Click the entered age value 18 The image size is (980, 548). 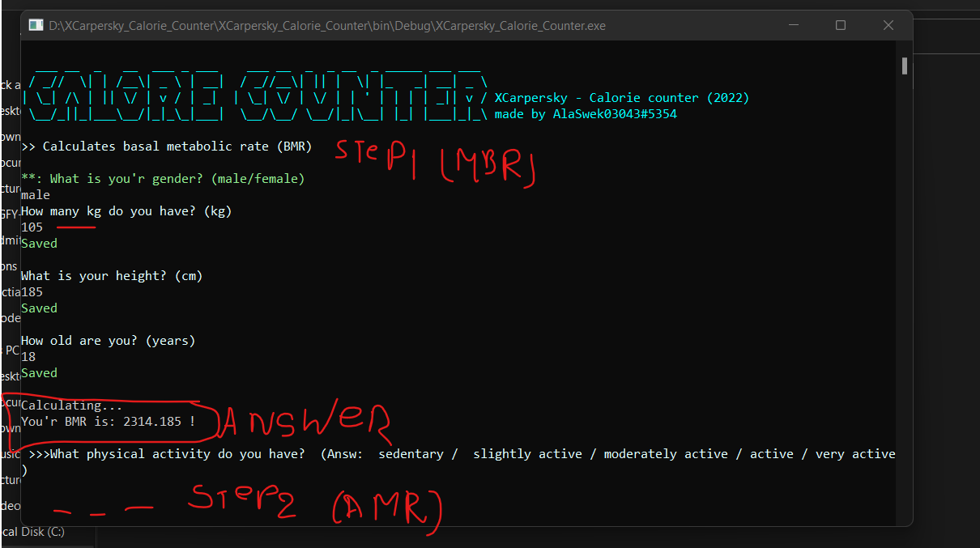click(28, 357)
